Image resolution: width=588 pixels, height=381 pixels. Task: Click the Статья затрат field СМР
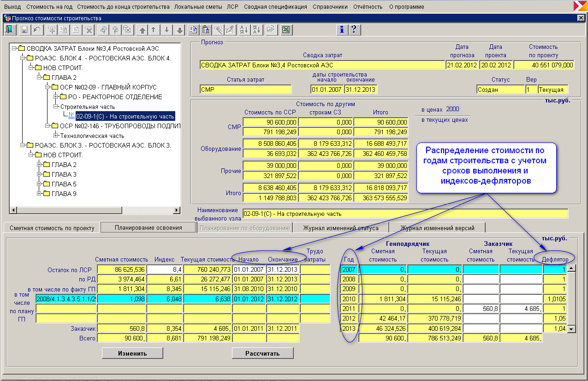coord(246,89)
